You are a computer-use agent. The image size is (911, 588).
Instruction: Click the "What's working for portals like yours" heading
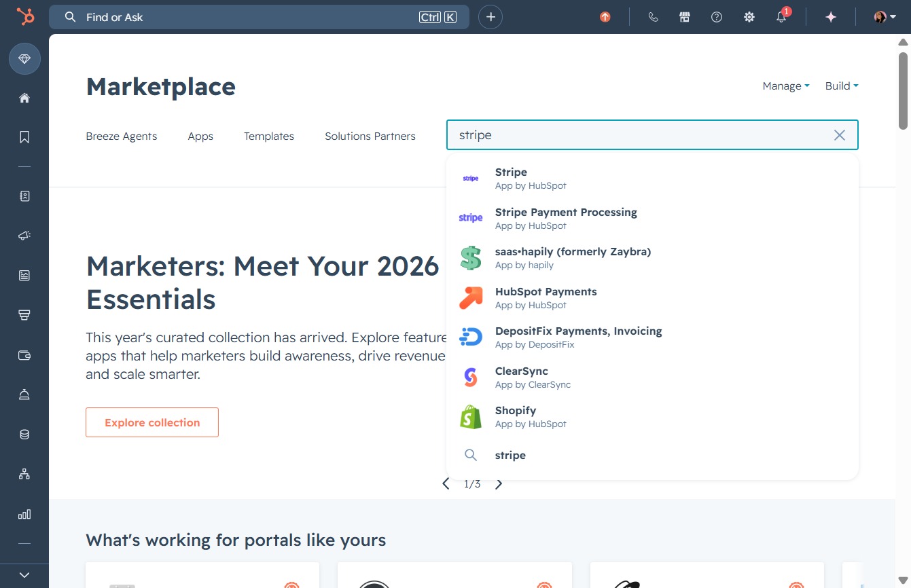point(236,540)
